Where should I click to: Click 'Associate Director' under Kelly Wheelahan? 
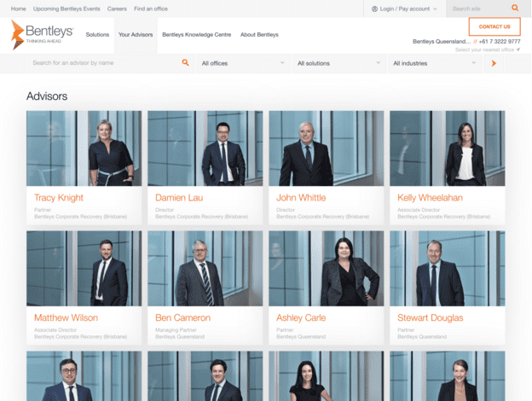click(419, 210)
